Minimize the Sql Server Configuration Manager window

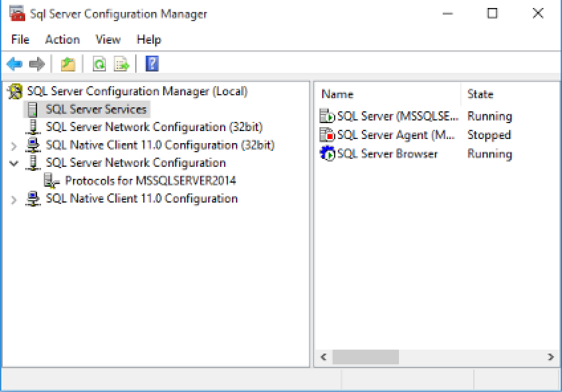pyautogui.click(x=447, y=14)
